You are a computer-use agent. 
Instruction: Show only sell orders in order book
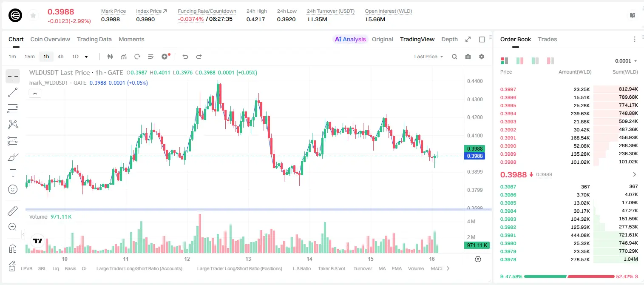click(x=551, y=61)
